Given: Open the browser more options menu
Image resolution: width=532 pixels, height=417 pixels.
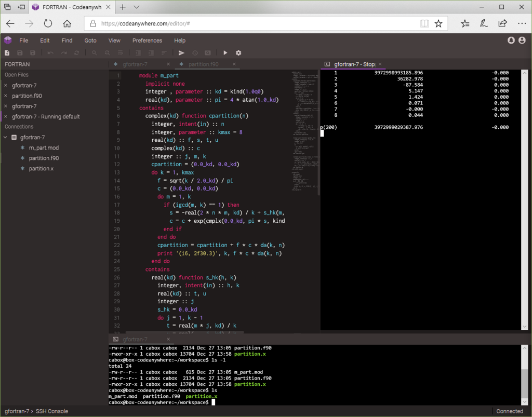Looking at the screenshot, I should [x=522, y=23].
